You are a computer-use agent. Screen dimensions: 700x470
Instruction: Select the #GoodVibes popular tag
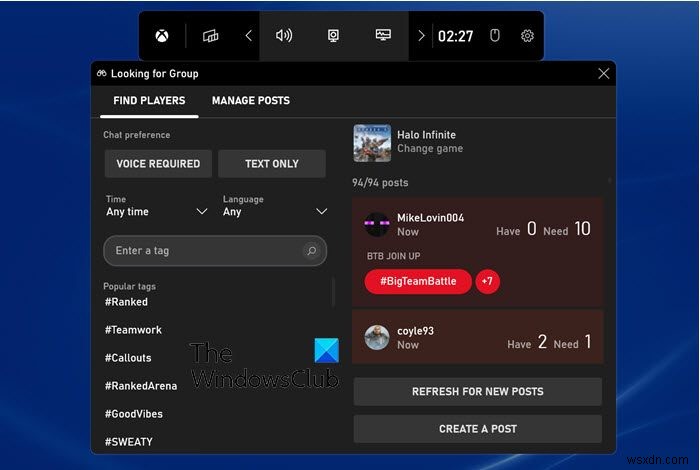[x=133, y=414]
